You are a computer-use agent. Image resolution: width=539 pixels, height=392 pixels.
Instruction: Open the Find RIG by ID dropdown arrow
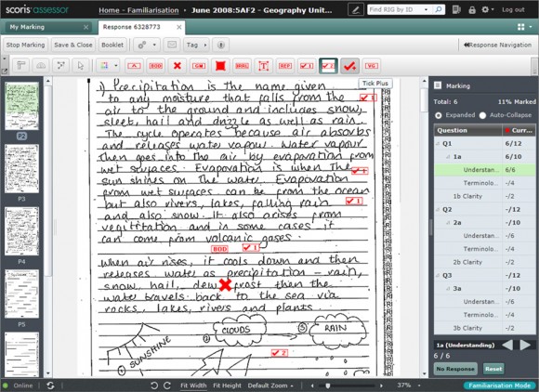(x=427, y=9)
